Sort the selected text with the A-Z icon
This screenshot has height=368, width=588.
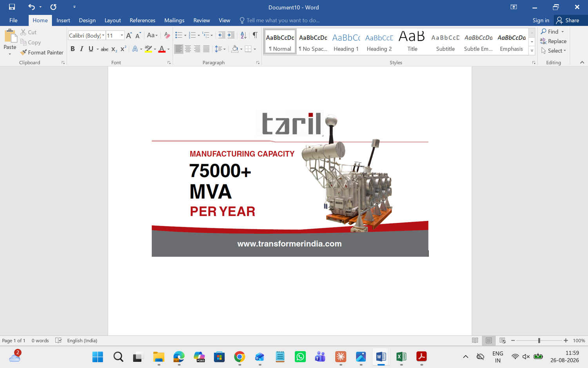[243, 36]
